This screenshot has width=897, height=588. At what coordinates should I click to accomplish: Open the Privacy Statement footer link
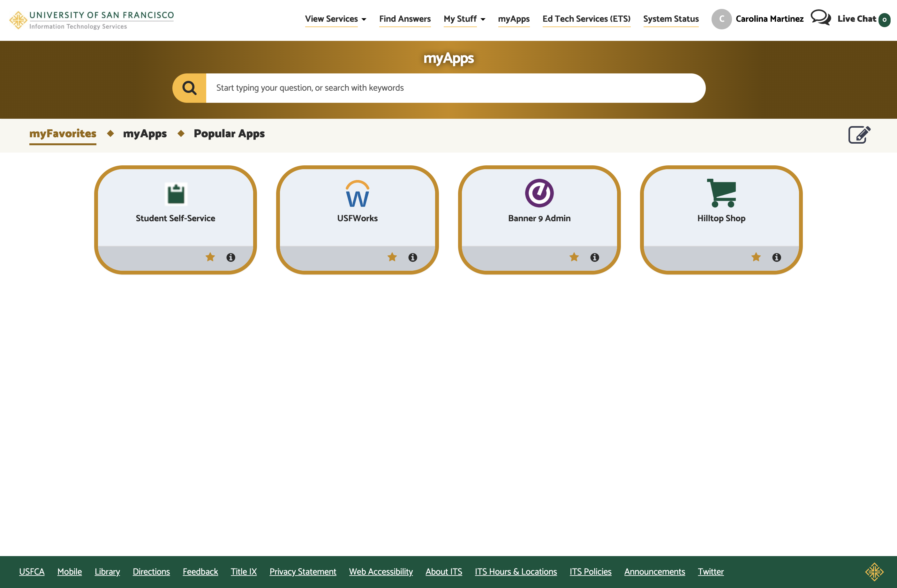[303, 571]
